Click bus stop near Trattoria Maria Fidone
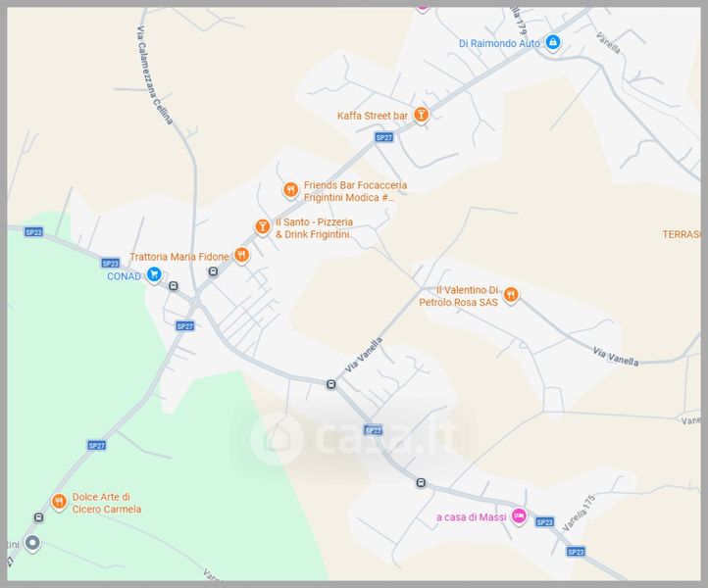Image resolution: width=708 pixels, height=588 pixels. (213, 271)
